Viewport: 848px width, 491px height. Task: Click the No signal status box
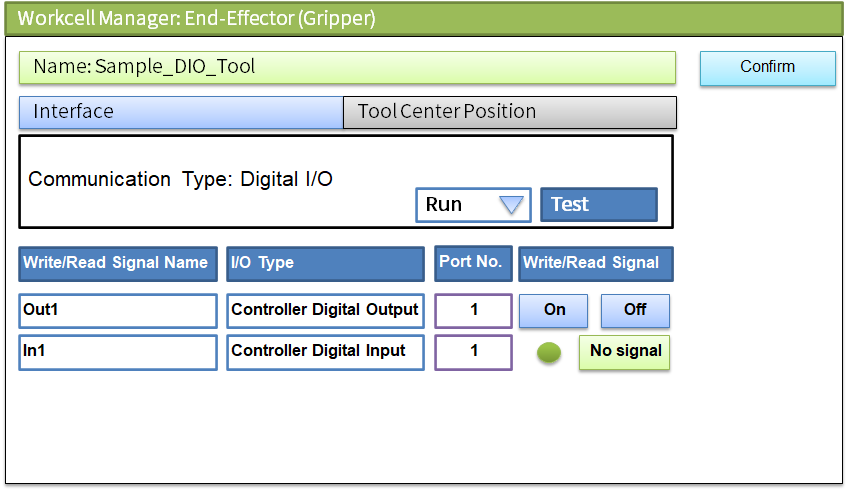click(625, 352)
